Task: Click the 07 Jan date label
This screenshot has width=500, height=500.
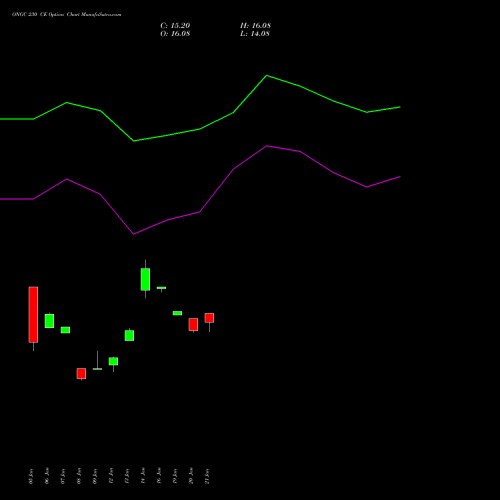Action: [63, 476]
